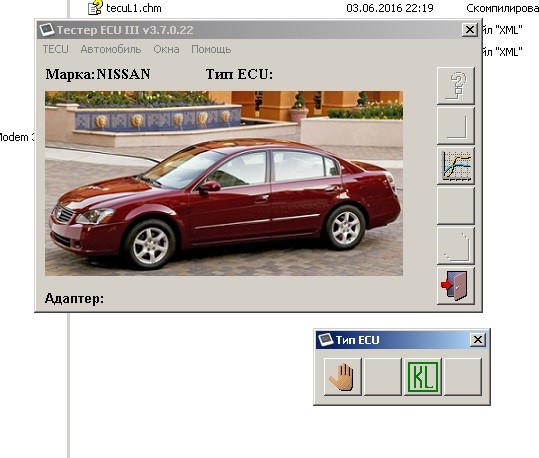Select the hand manual selection icon

click(343, 377)
